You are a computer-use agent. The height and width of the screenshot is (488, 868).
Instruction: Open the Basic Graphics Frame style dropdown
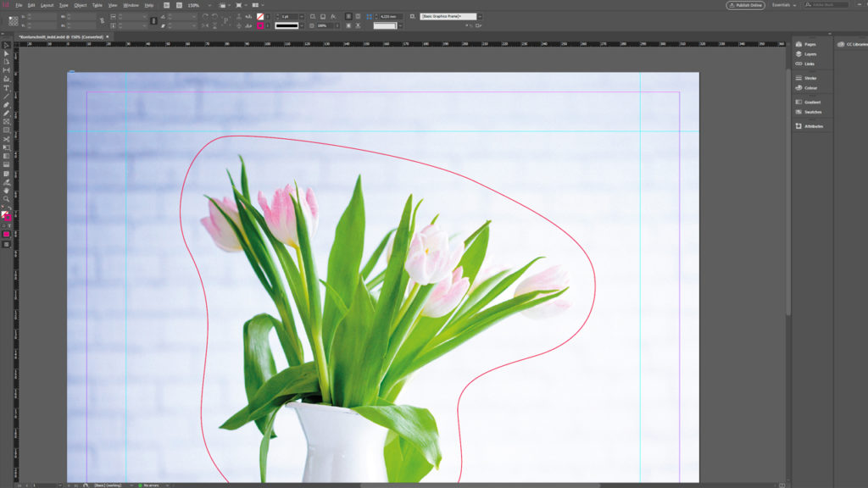pos(481,18)
